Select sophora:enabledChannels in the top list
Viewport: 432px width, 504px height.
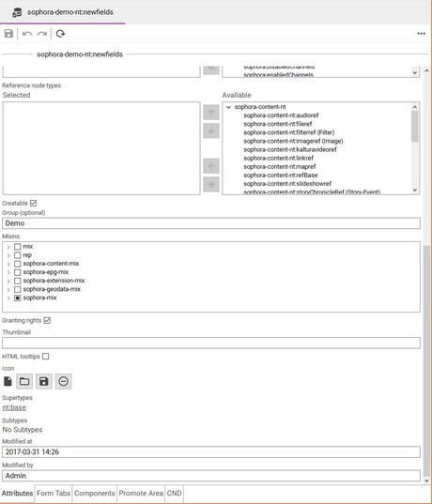click(x=278, y=75)
